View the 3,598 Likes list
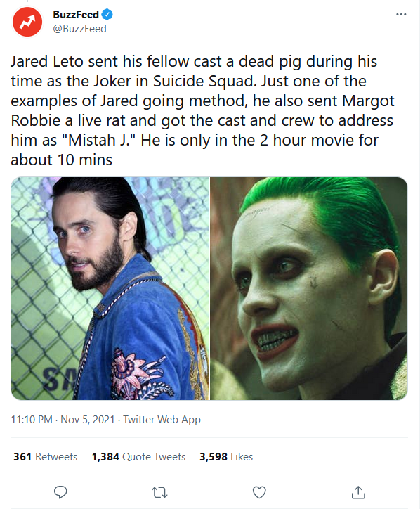 click(x=226, y=457)
